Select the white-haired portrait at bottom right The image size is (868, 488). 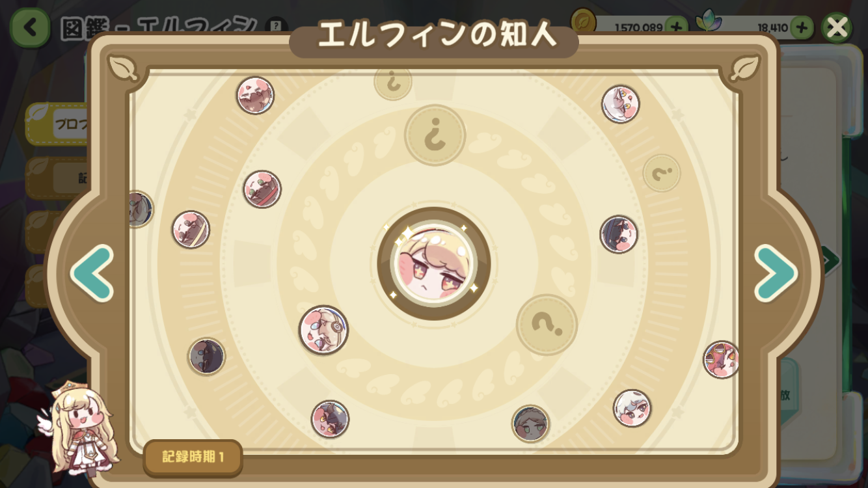[632, 408]
